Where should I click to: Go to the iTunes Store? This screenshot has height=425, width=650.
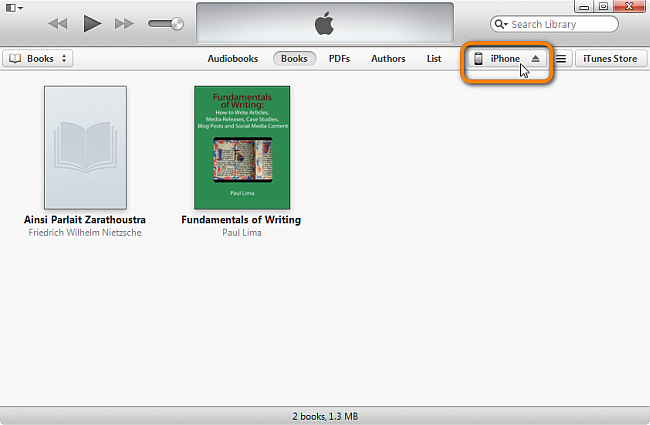point(610,58)
